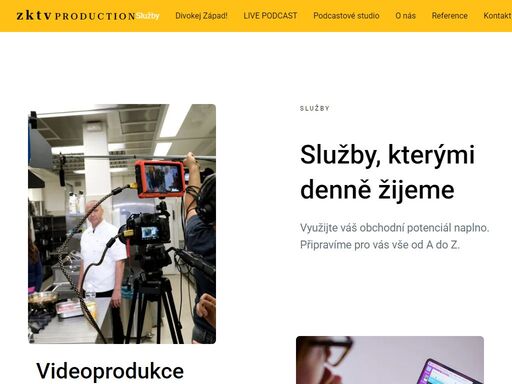Click the small SLUŽBY label
512x384 pixels.
tap(315, 108)
